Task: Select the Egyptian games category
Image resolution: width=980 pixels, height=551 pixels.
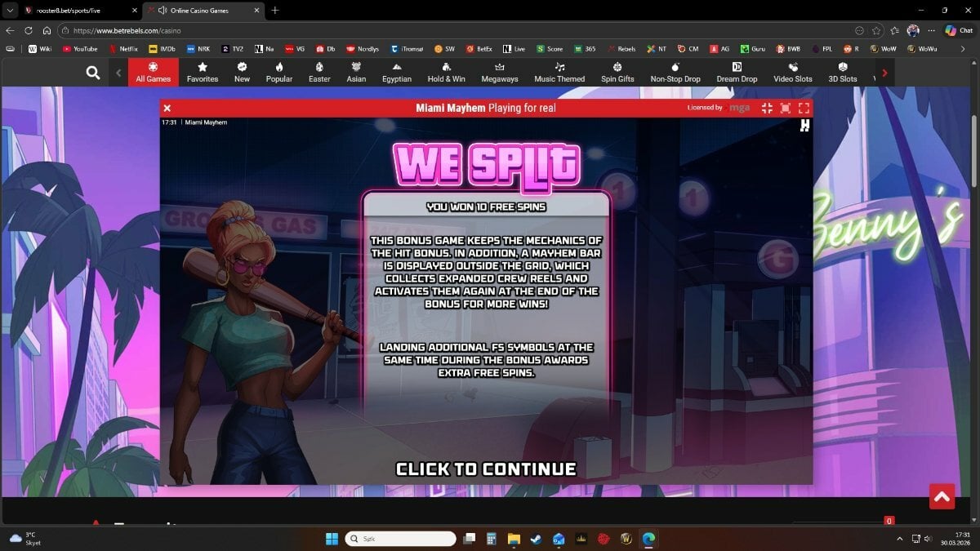Action: [x=397, y=72]
